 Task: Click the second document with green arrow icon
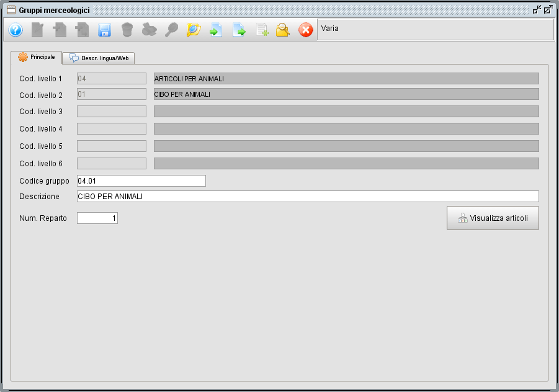[239, 30]
